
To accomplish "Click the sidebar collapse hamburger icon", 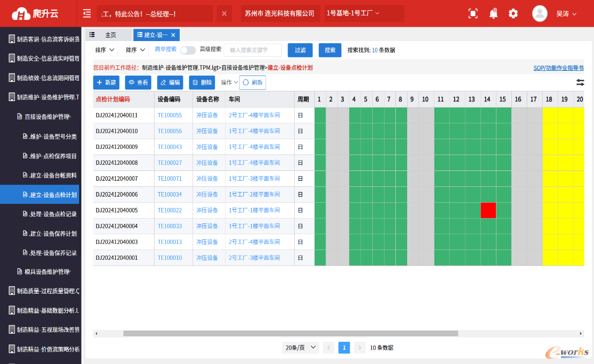I will 87,13.
